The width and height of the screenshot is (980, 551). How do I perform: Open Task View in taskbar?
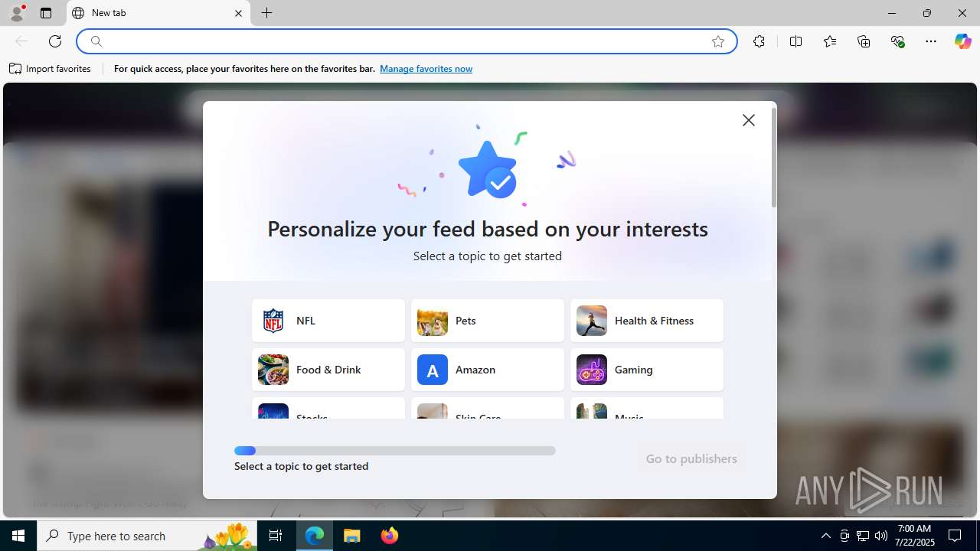pyautogui.click(x=276, y=536)
